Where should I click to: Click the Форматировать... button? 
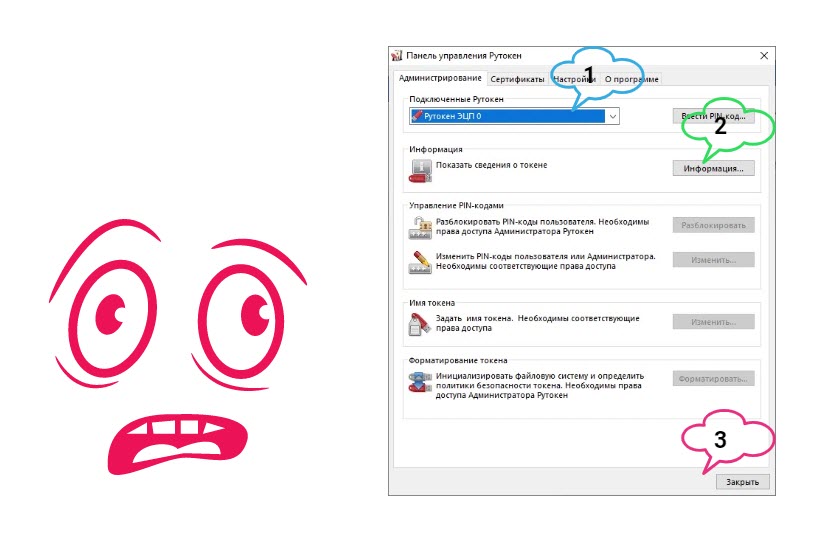point(713,379)
